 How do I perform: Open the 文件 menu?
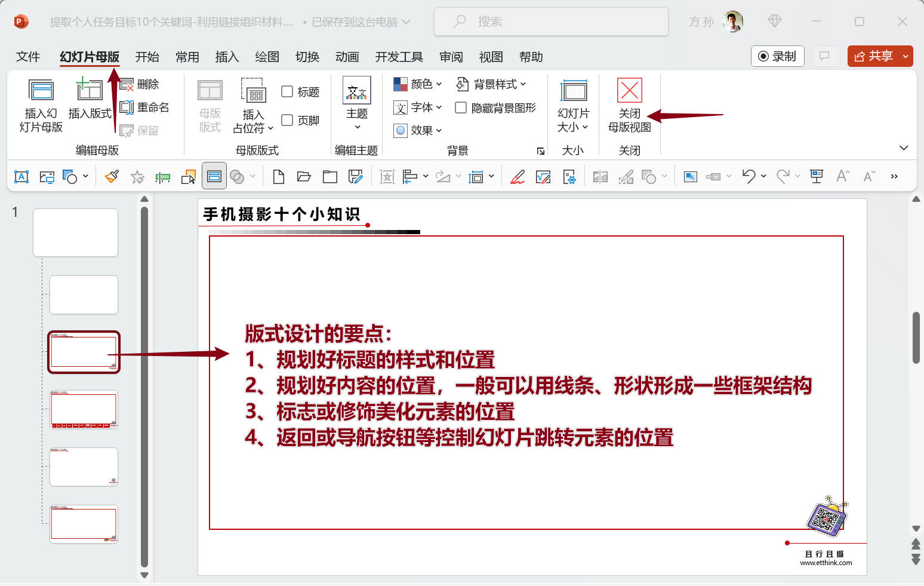pyautogui.click(x=27, y=57)
